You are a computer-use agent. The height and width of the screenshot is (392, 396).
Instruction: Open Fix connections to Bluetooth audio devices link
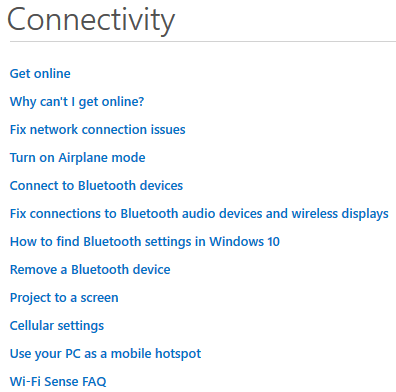199,214
